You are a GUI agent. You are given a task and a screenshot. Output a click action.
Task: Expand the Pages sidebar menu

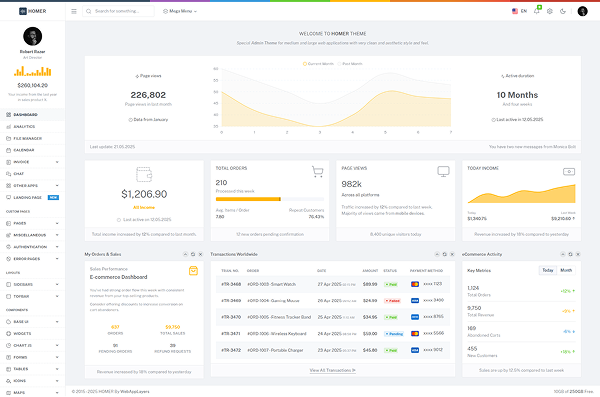coord(33,223)
